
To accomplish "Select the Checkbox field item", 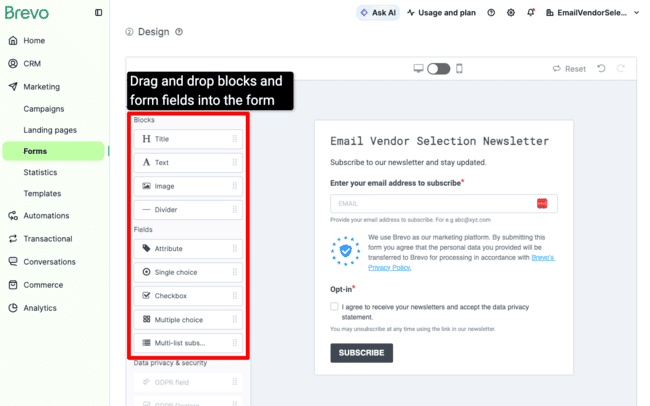I will (x=188, y=296).
